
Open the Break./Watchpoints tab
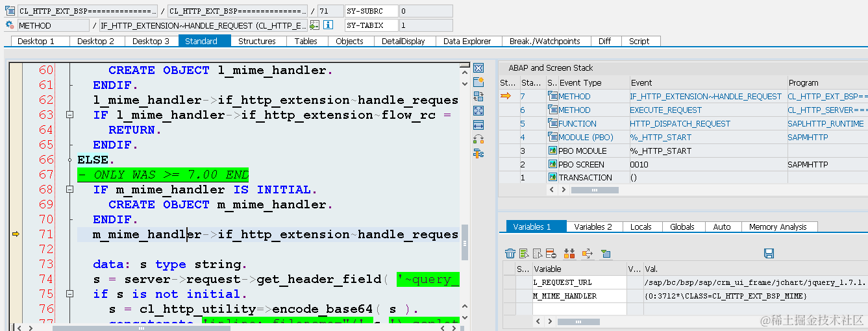click(545, 41)
